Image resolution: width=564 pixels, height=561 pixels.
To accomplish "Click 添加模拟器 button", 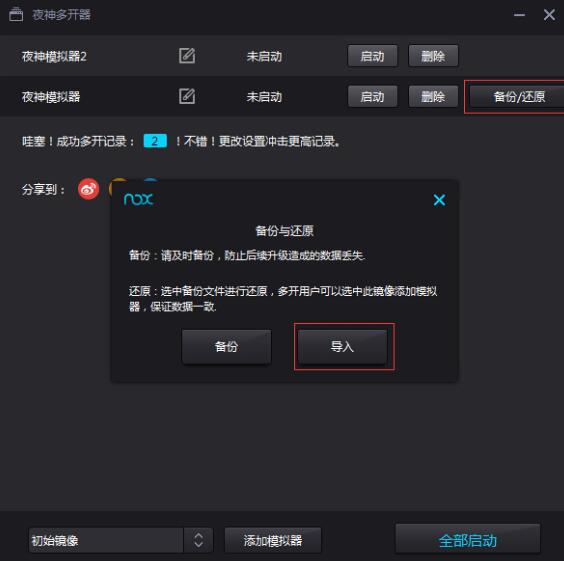I will (273, 540).
